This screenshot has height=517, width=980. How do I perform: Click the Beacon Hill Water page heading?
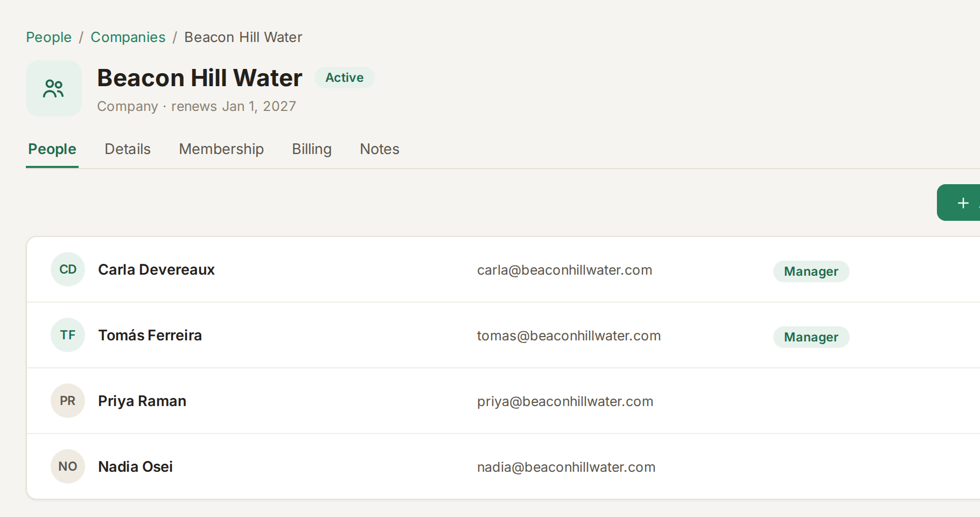[x=200, y=78]
